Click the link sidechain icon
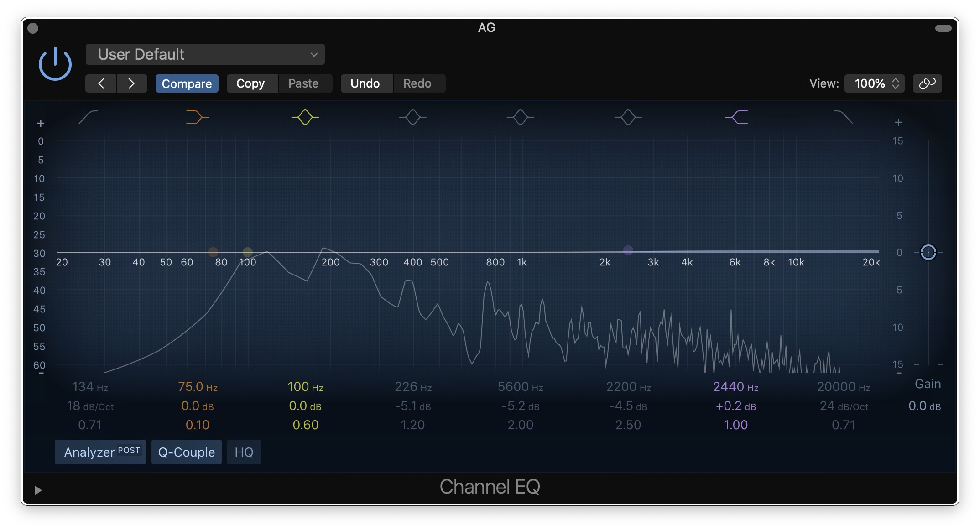Viewport: 980px width, 530px height. (927, 83)
